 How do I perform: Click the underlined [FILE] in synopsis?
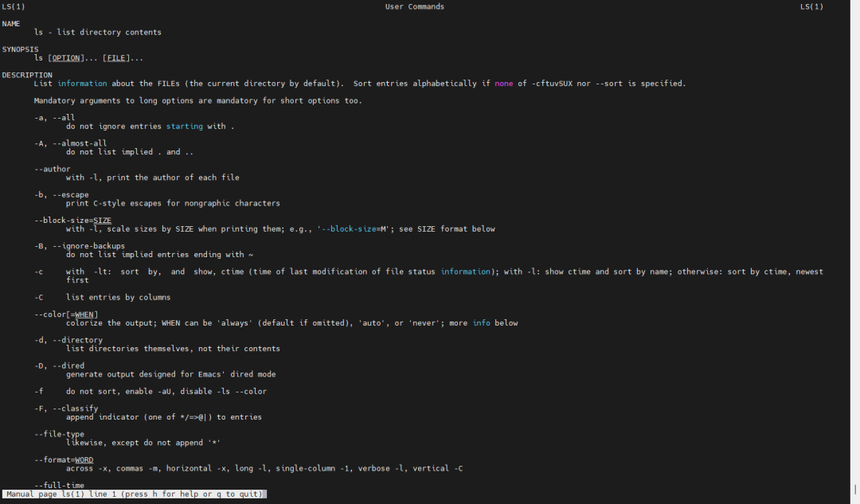pos(115,58)
